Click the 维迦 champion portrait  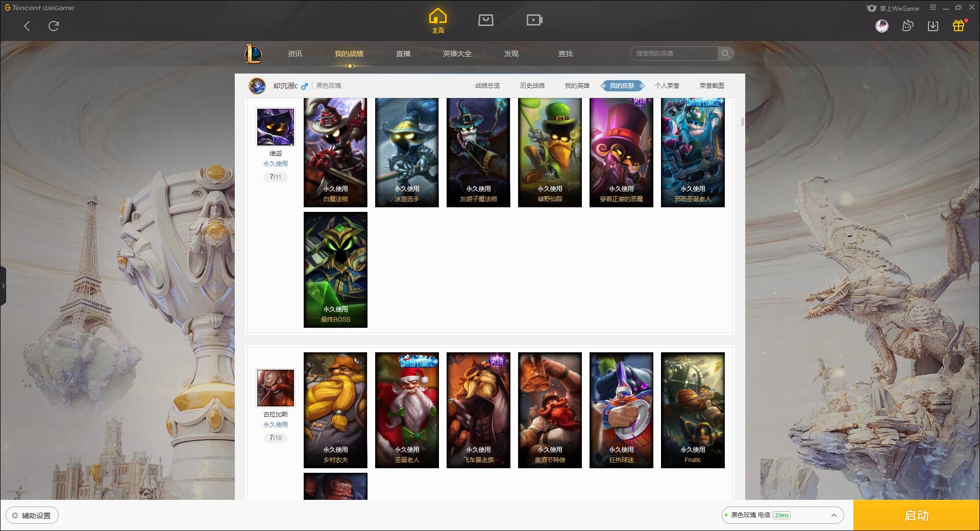pos(276,127)
